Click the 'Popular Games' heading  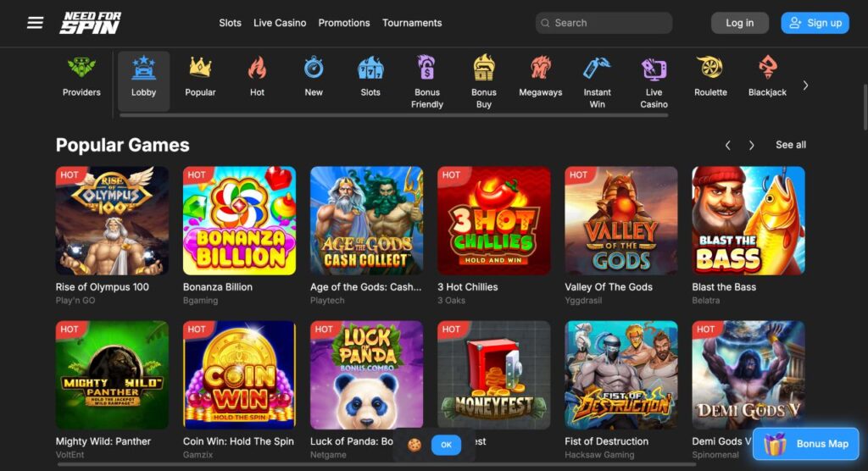tap(122, 145)
